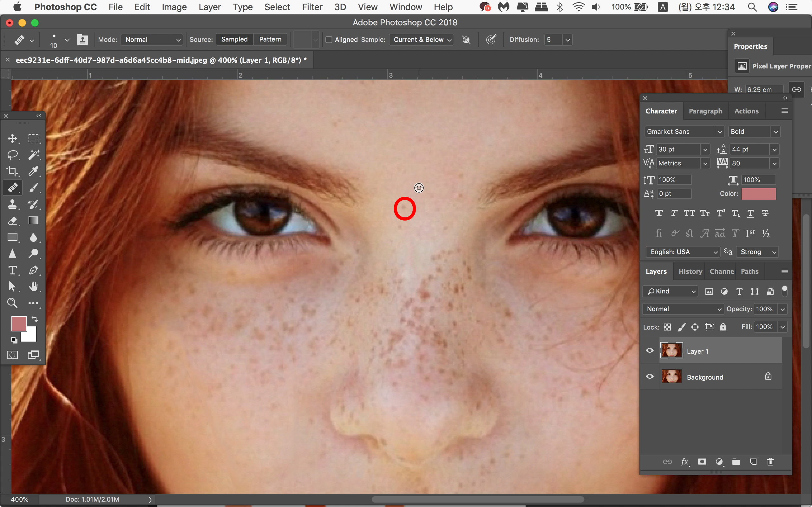Select the Clone Stamp tool

[12, 204]
